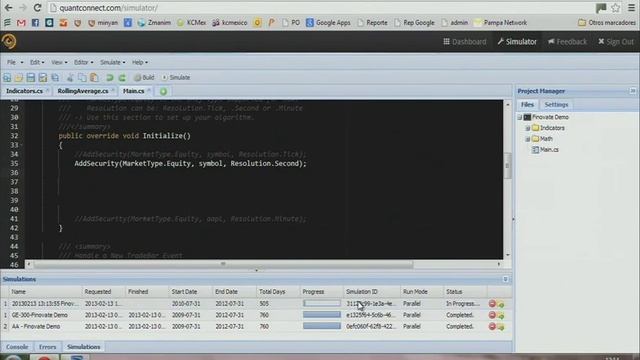Click the Paste clipboard toolbar icon
The image size is (640, 360).
point(94,77)
